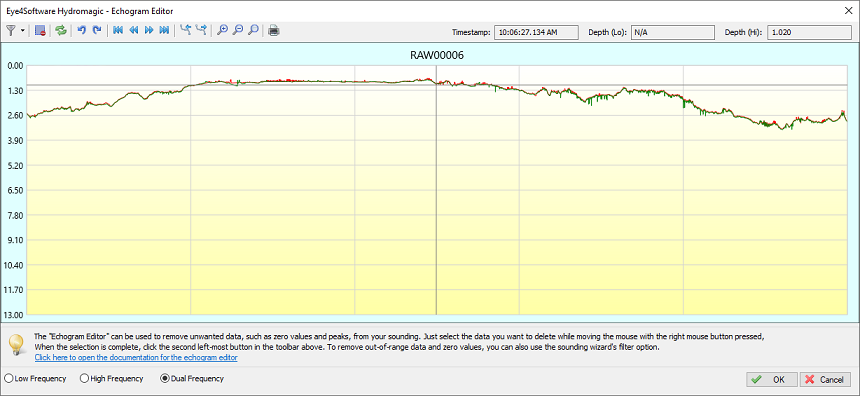
Task: Redo the last undone edit
Action: coord(97,31)
